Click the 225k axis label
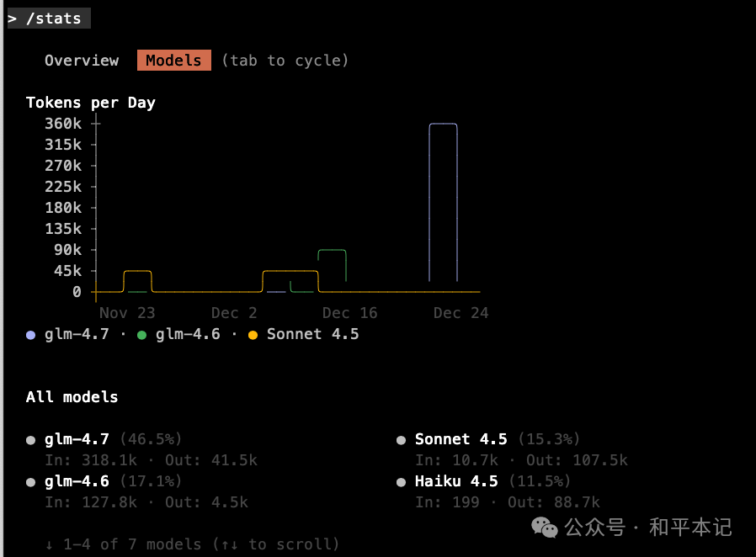This screenshot has width=756, height=557. 63,187
